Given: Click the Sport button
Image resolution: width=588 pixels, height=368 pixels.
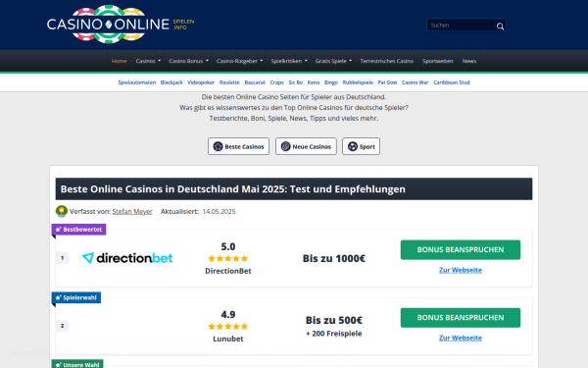Looking at the screenshot, I should [361, 146].
